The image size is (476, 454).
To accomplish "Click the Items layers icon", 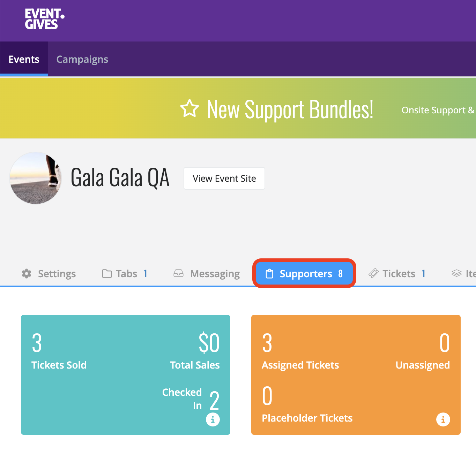I will pyautogui.click(x=456, y=273).
